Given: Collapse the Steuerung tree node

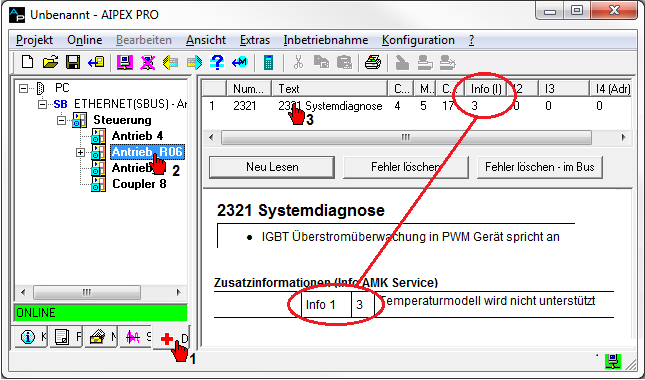Looking at the screenshot, I should [61, 120].
